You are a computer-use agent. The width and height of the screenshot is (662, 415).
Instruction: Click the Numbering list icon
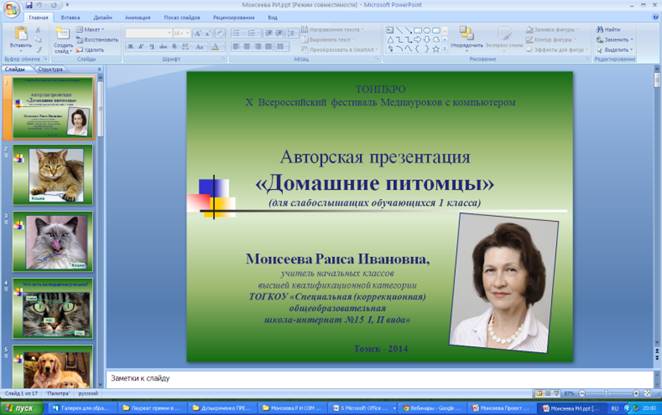point(252,33)
